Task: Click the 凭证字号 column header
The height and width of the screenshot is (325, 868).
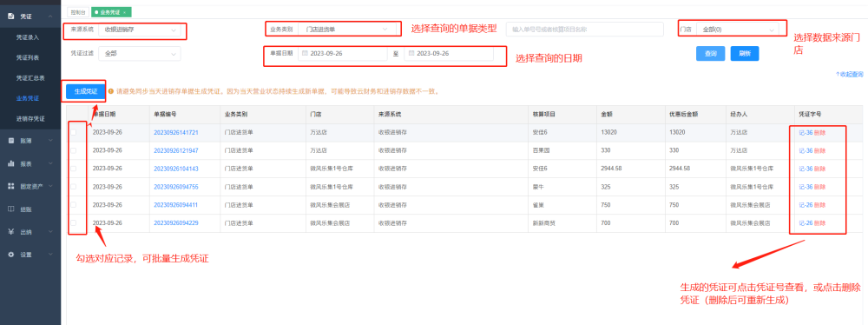Action: click(810, 114)
